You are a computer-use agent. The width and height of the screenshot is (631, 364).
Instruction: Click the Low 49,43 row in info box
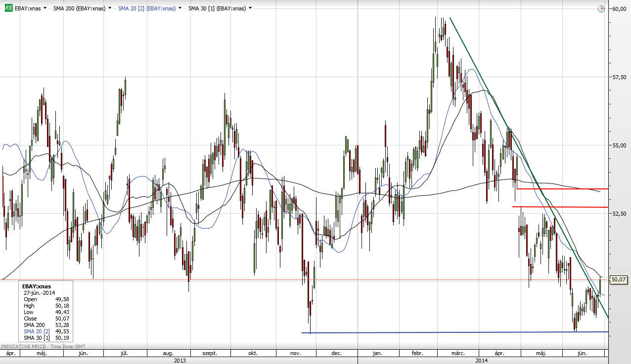pyautogui.click(x=46, y=312)
